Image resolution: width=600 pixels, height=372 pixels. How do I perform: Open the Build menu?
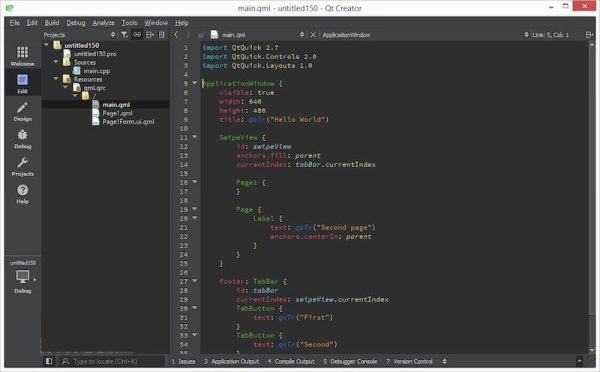[52, 23]
